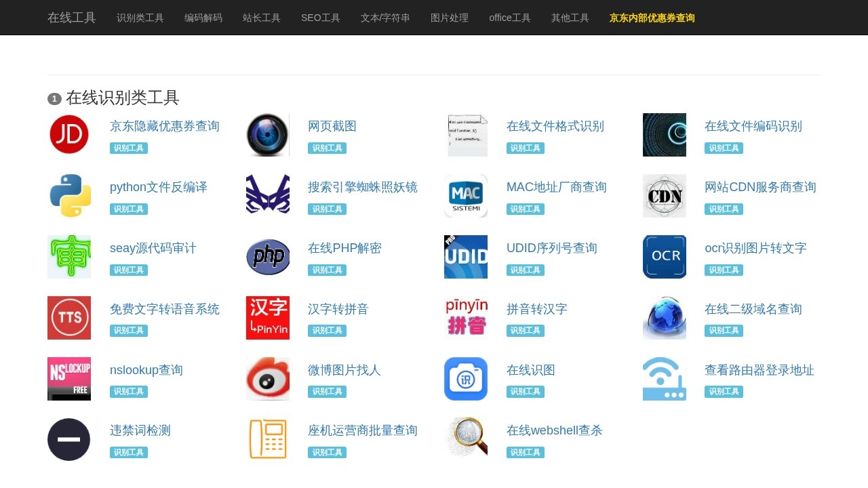Select the TTS red icon
Screen dimensions: 868x488
(x=68, y=317)
